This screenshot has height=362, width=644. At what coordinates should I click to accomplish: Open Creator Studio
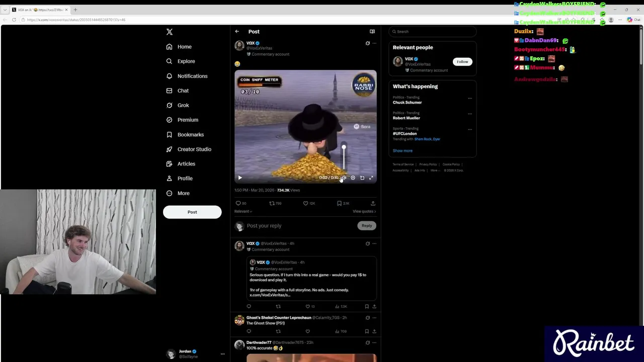click(188, 149)
